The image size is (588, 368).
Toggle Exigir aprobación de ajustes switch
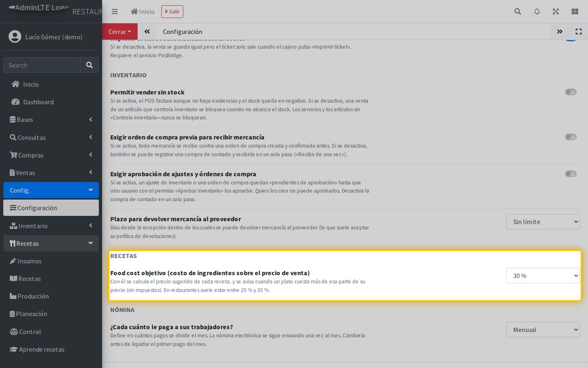(570, 174)
